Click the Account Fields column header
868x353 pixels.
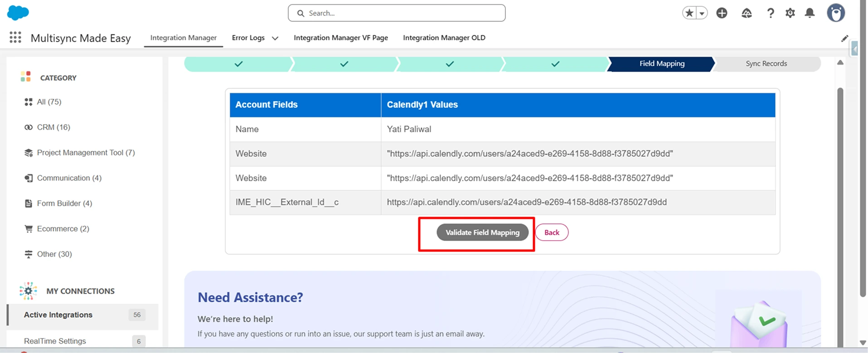305,105
